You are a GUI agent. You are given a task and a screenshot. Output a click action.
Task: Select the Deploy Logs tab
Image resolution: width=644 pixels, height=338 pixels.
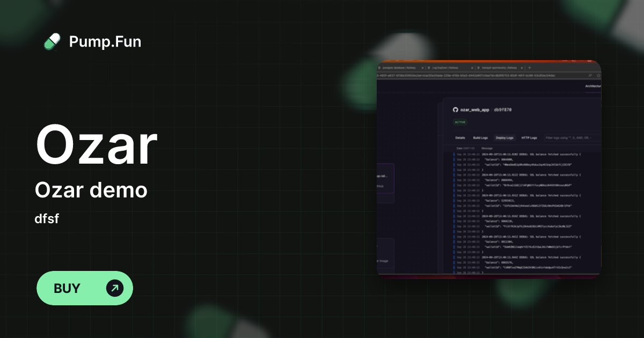tap(504, 138)
